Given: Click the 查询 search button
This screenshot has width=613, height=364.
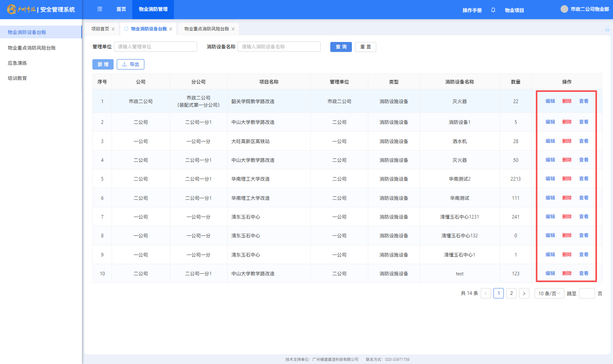Looking at the screenshot, I should pyautogui.click(x=341, y=47).
